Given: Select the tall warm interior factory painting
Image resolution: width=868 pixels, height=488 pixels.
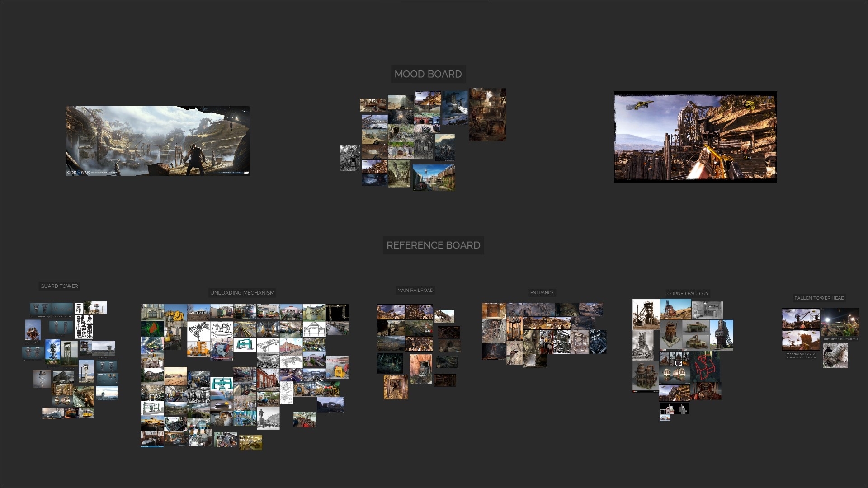Looking at the screenshot, I should coord(487,115).
